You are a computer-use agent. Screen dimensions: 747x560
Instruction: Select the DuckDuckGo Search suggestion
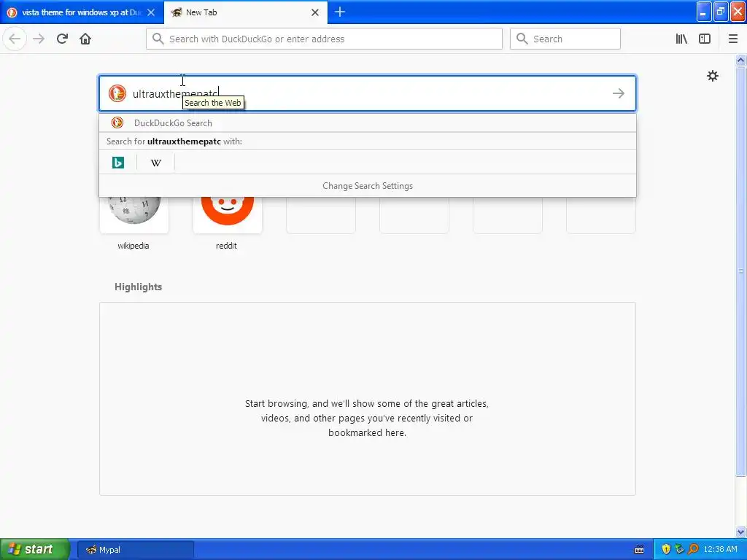pos(368,122)
